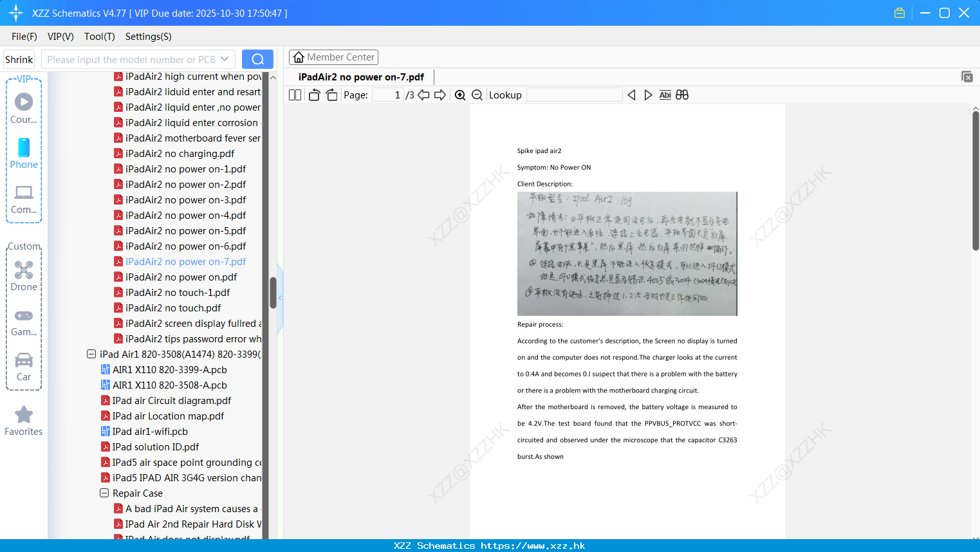Screen dimensions: 980x552
Task: Open iPadAir2 no touch-1.pdf
Action: (x=178, y=293)
